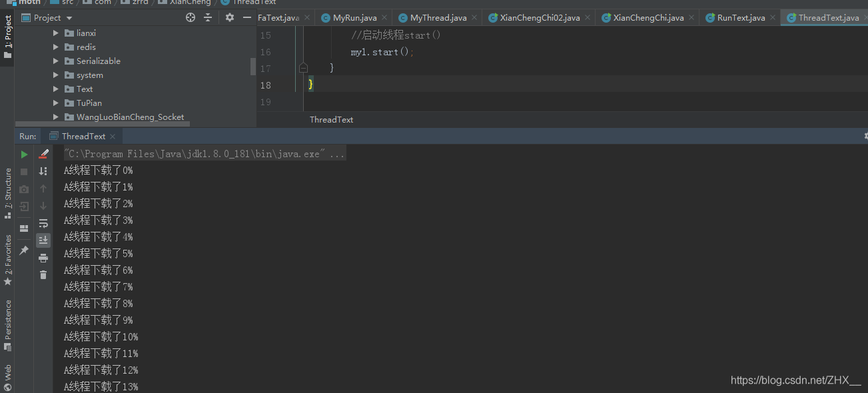
Task: Click the dump threads camera icon
Action: (24, 189)
